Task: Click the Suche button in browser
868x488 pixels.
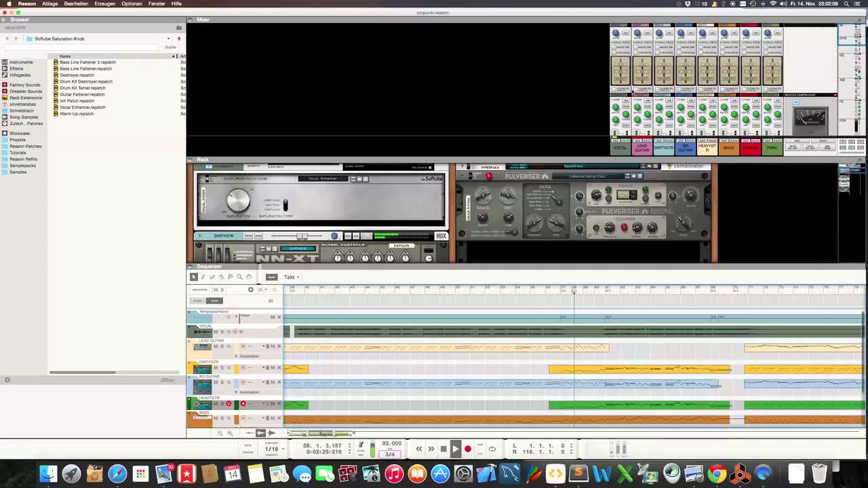Action: coord(170,47)
